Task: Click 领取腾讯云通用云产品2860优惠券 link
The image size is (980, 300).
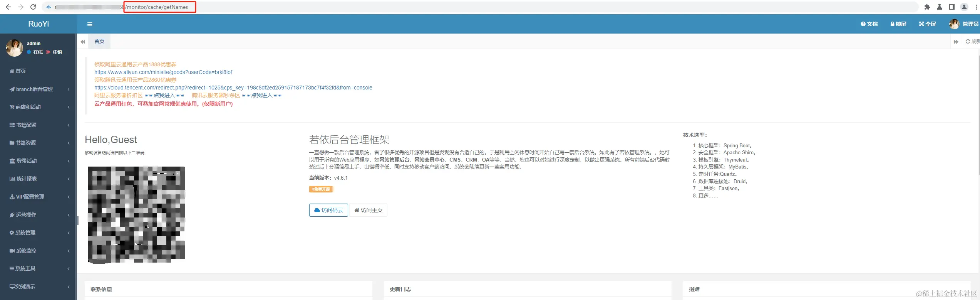Action: [x=136, y=80]
